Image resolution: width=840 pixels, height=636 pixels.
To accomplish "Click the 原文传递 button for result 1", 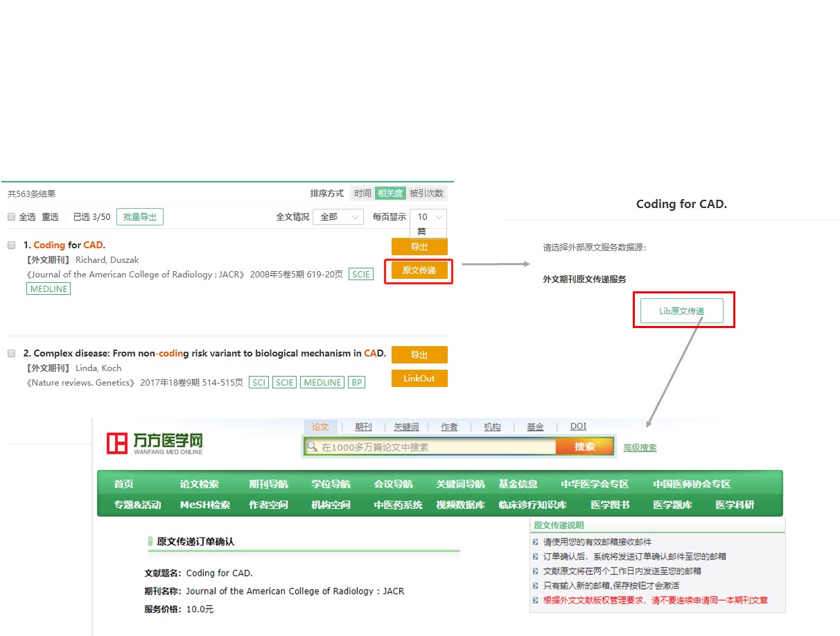I will pos(419,270).
